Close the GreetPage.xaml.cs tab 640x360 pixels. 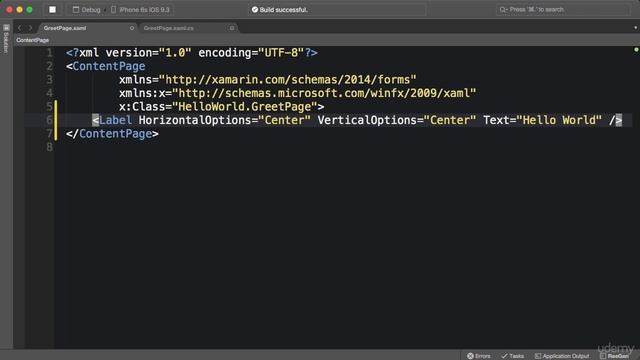(232, 28)
